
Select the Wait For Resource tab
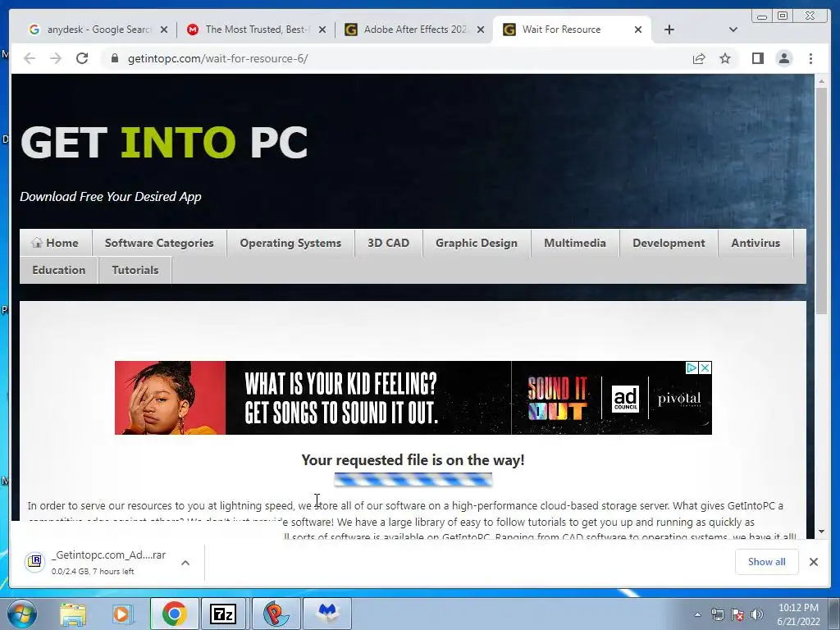coord(570,30)
